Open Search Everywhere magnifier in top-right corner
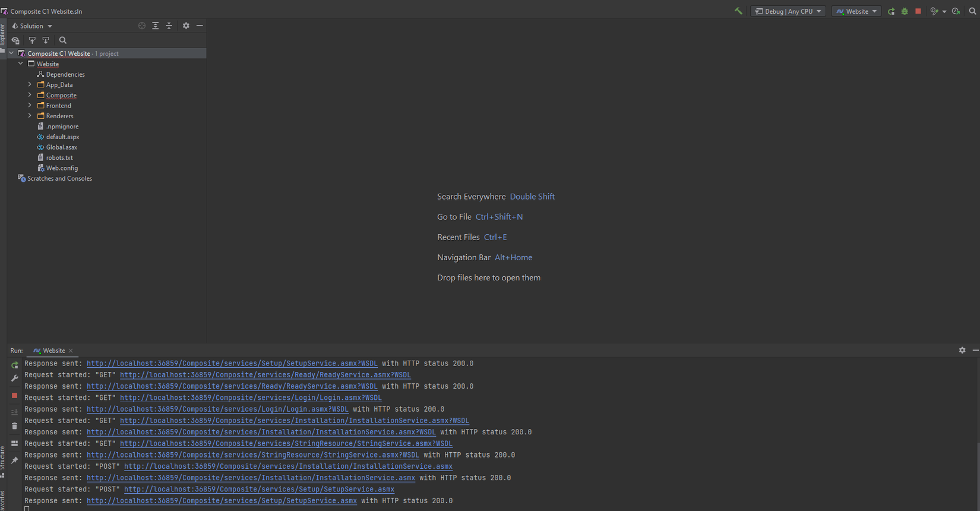This screenshot has width=980, height=511. (972, 11)
